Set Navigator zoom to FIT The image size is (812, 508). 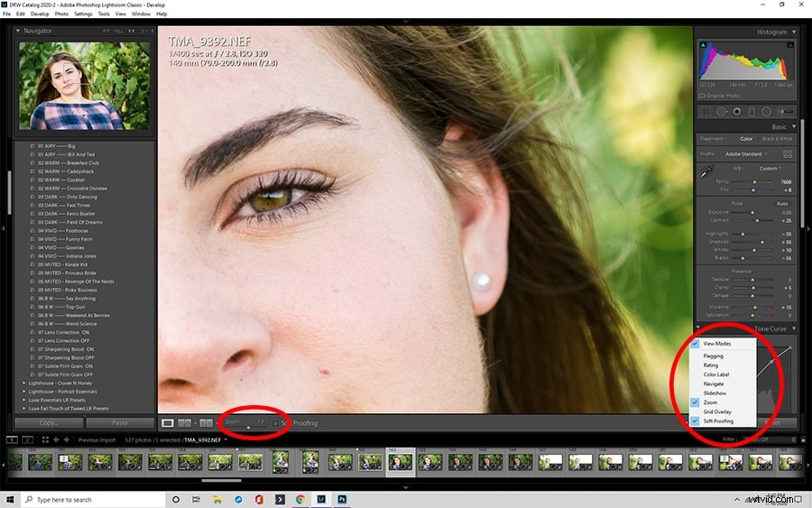[x=106, y=31]
